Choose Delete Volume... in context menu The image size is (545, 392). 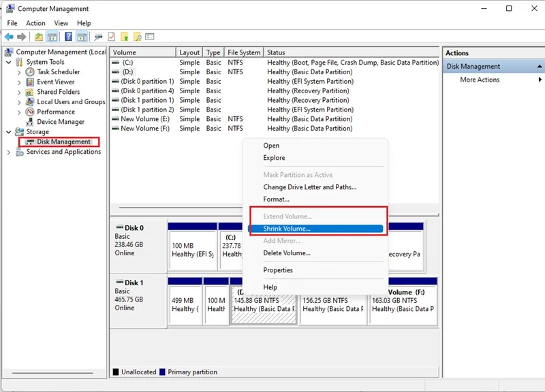[287, 253]
